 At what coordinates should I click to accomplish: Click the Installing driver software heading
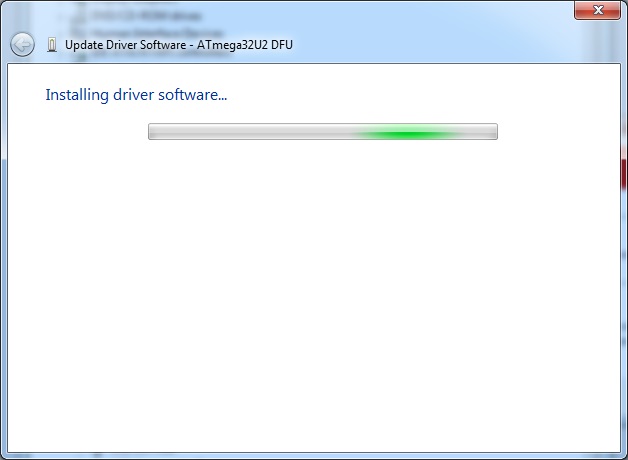click(x=136, y=95)
